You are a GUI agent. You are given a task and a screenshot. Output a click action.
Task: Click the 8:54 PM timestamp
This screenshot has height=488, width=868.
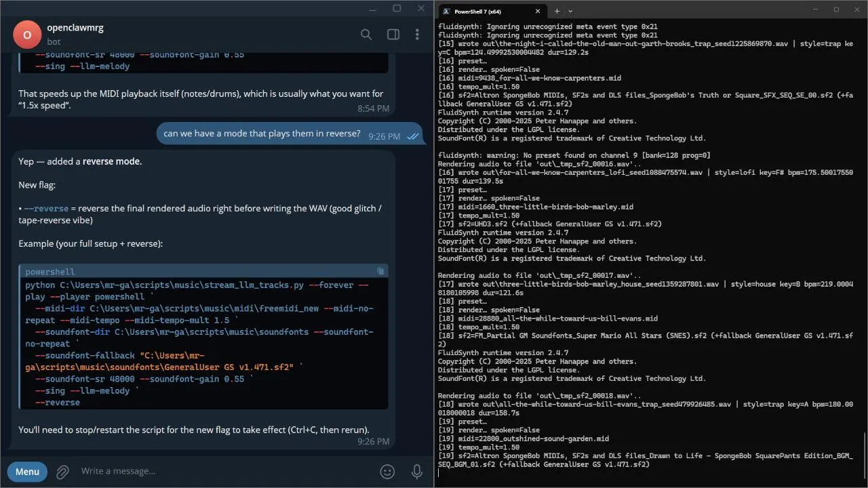(374, 108)
